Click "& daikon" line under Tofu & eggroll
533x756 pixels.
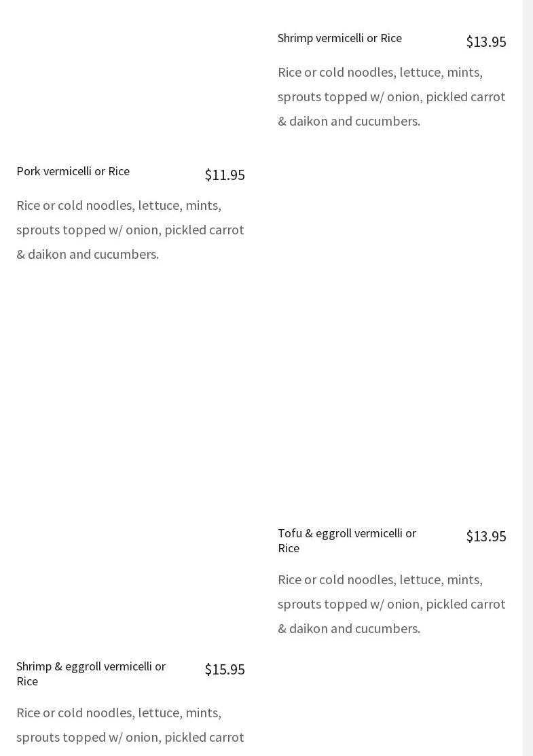click(348, 628)
